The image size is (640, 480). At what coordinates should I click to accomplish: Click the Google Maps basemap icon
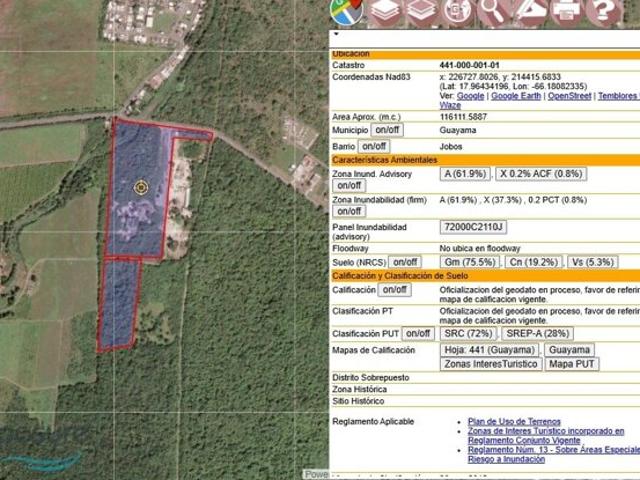coord(346,11)
